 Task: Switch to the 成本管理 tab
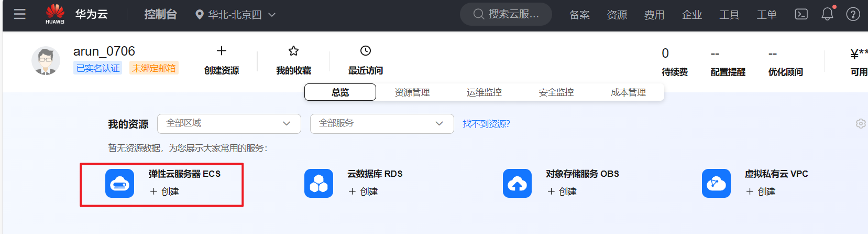(628, 92)
